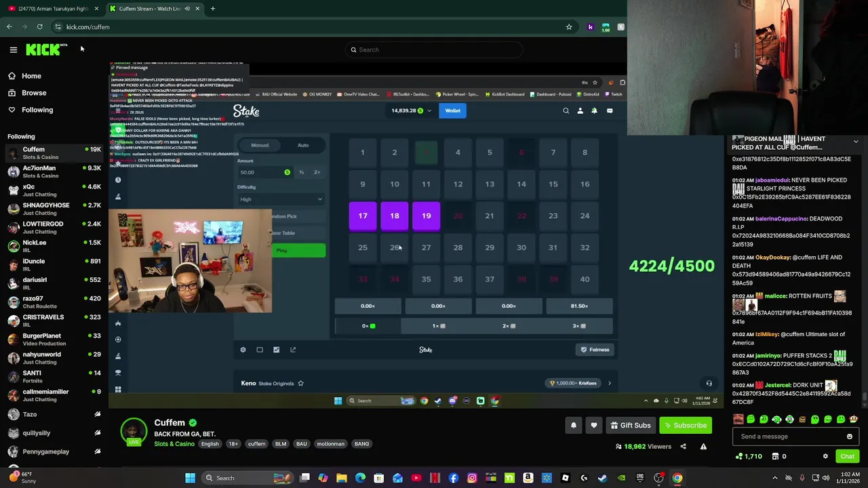This screenshot has height=488, width=868.
Task: Open Keno game settings gear
Action: point(243,350)
